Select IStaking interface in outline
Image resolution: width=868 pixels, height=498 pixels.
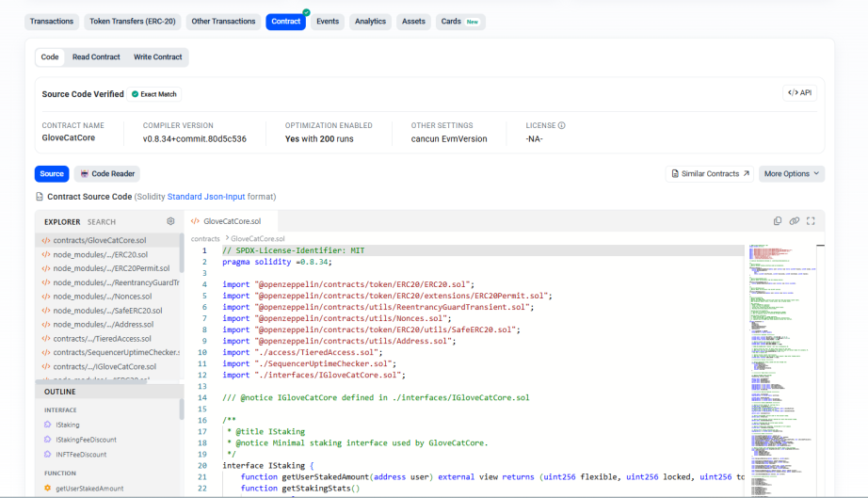(68, 425)
